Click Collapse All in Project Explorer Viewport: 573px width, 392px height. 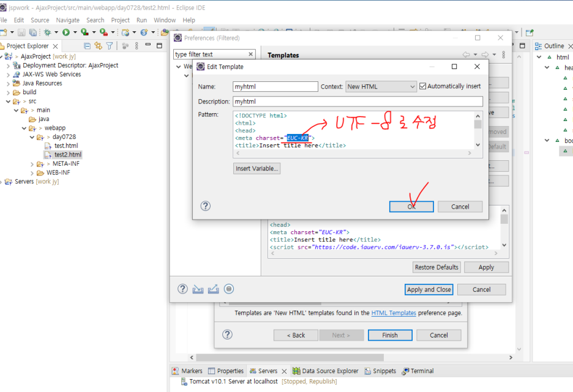pyautogui.click(x=87, y=46)
